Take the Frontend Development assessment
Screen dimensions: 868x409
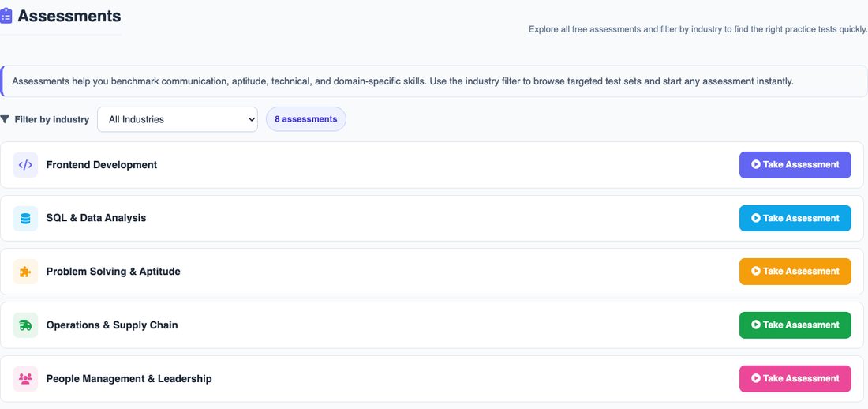(795, 164)
